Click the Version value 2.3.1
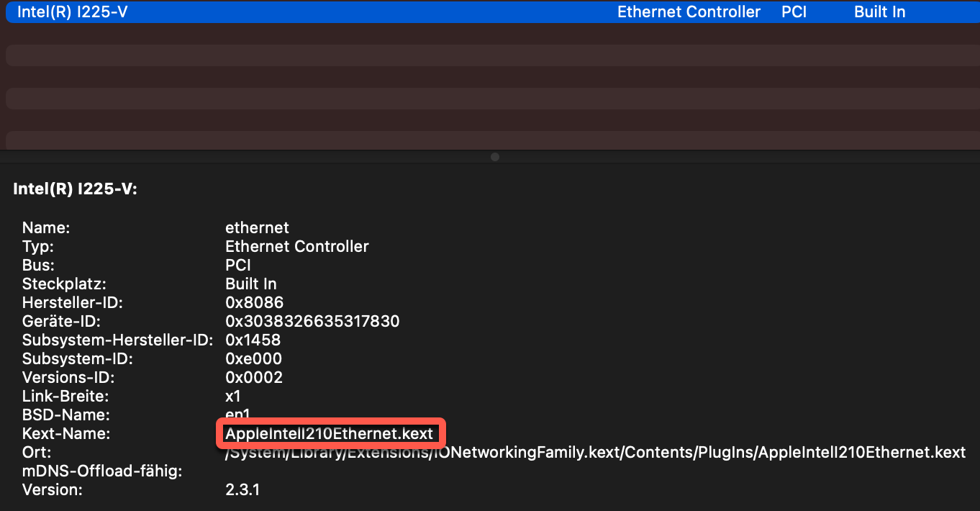The image size is (980, 511). 242,489
